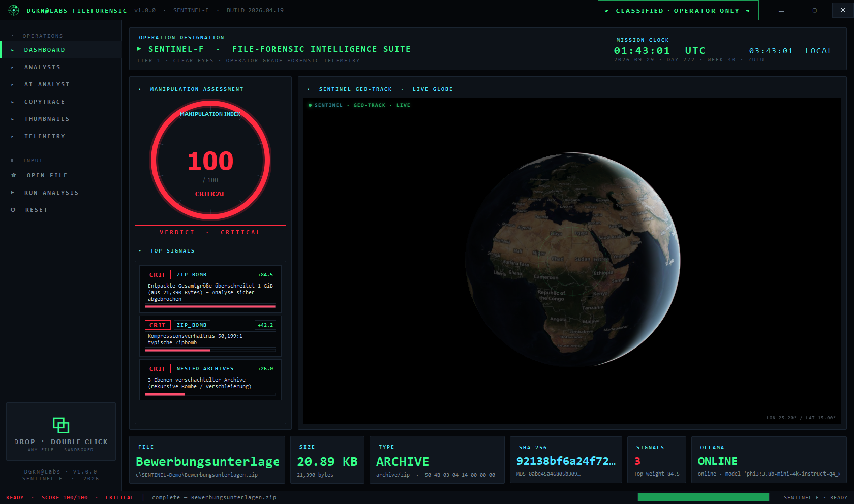Click the Reset label in the sidebar
Viewport: 854px width, 504px height.
(x=37, y=210)
